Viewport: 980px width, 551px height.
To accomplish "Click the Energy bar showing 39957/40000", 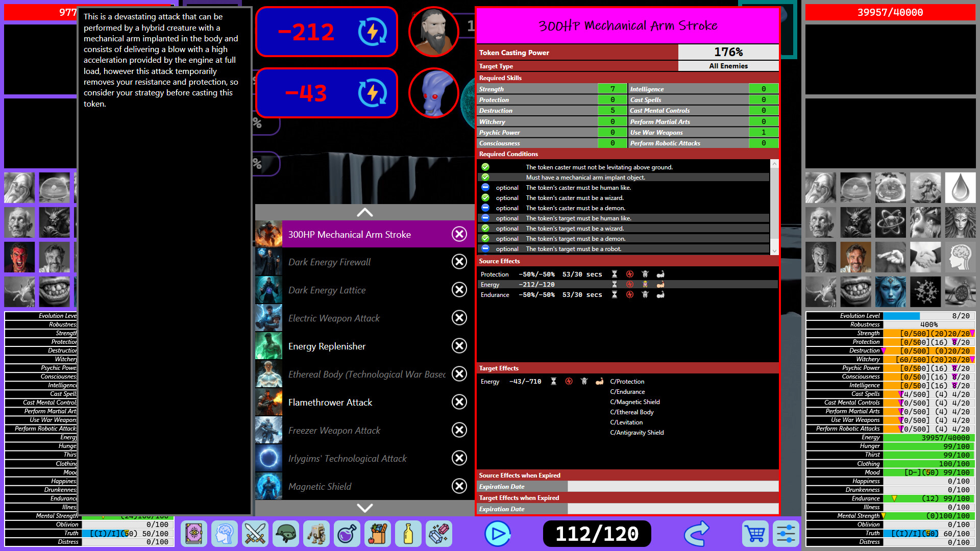I will 890,12.
